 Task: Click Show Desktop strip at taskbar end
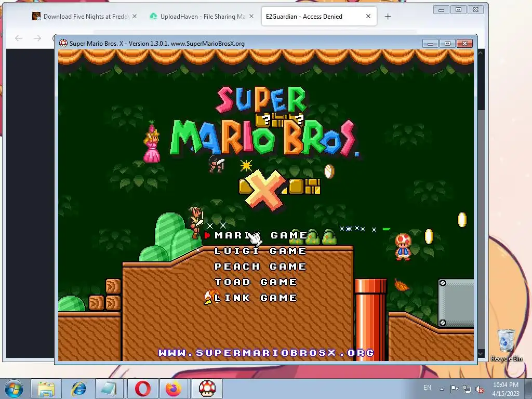pyautogui.click(x=528, y=389)
